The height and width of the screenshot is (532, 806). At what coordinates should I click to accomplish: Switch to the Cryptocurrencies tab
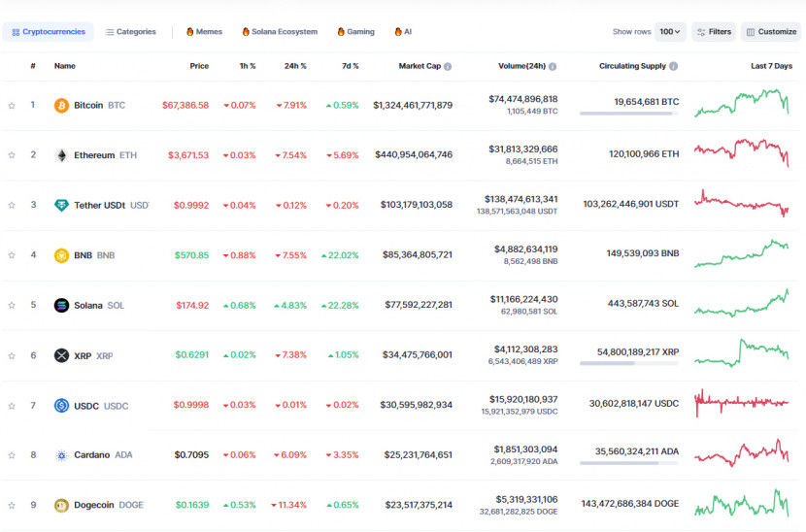[x=49, y=32]
